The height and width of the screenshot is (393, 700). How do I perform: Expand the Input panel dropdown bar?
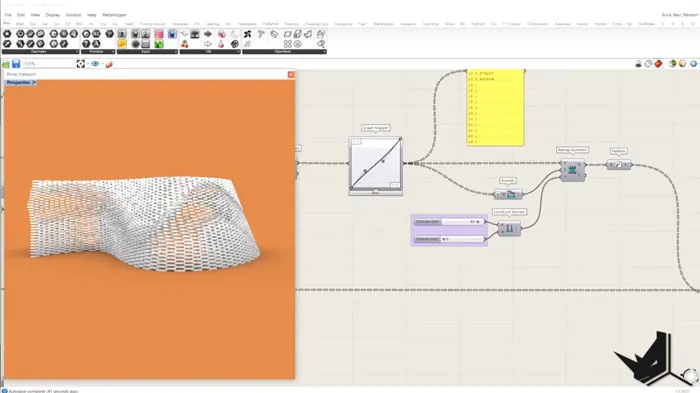click(x=147, y=52)
